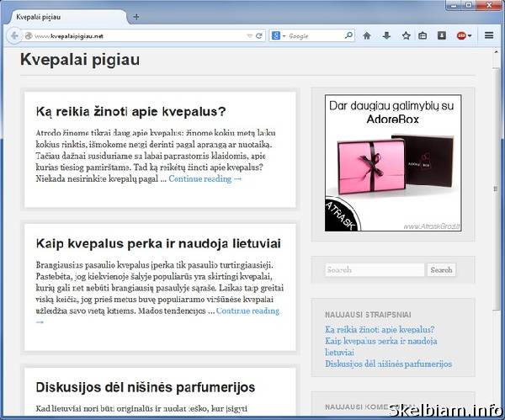Open a new tab with the plus button
This screenshot has height=420, width=505.
tap(136, 17)
